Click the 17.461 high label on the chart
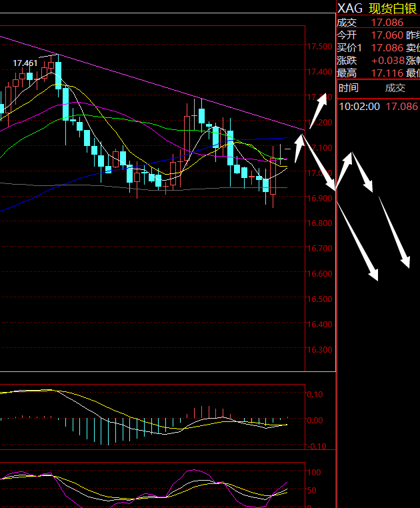The image size is (420, 508). 25,63
